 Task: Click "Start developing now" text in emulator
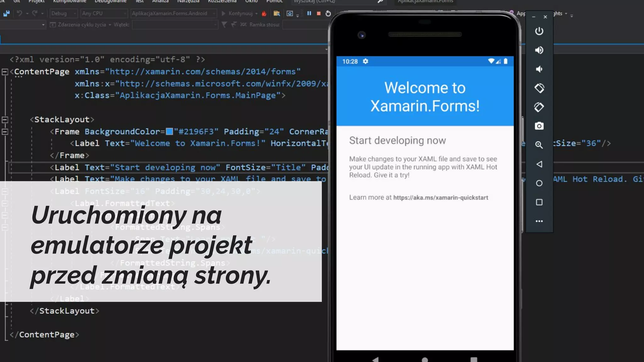click(x=397, y=140)
